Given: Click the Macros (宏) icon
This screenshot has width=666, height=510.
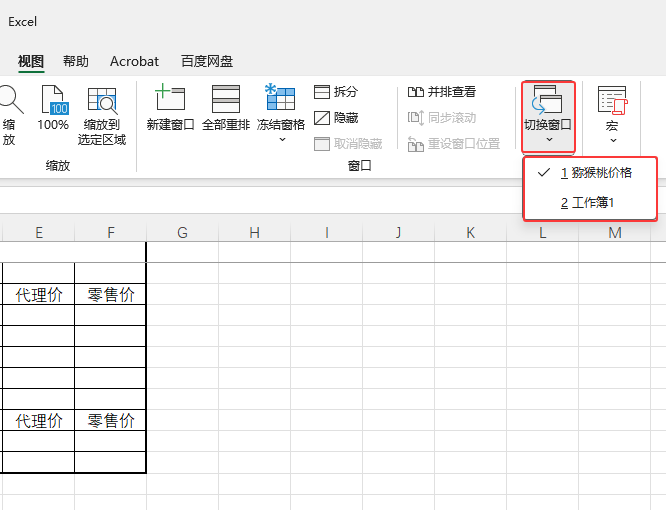Looking at the screenshot, I should [x=612, y=100].
